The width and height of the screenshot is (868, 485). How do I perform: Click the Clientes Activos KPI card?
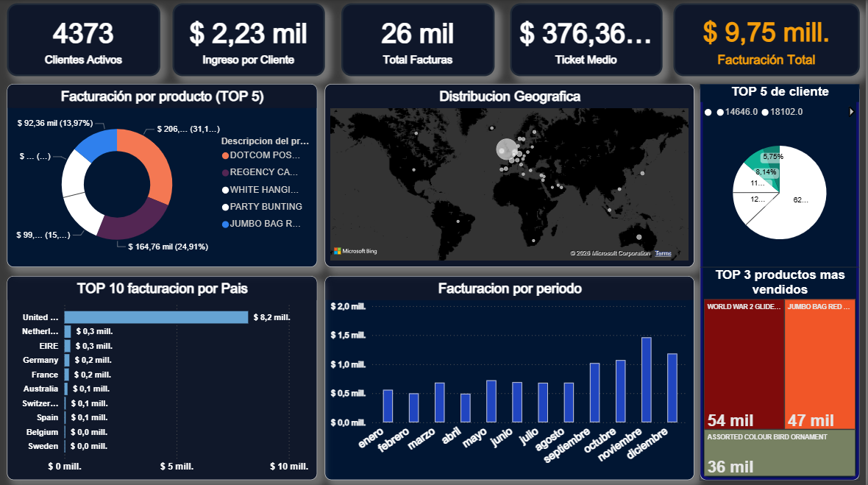coord(83,40)
